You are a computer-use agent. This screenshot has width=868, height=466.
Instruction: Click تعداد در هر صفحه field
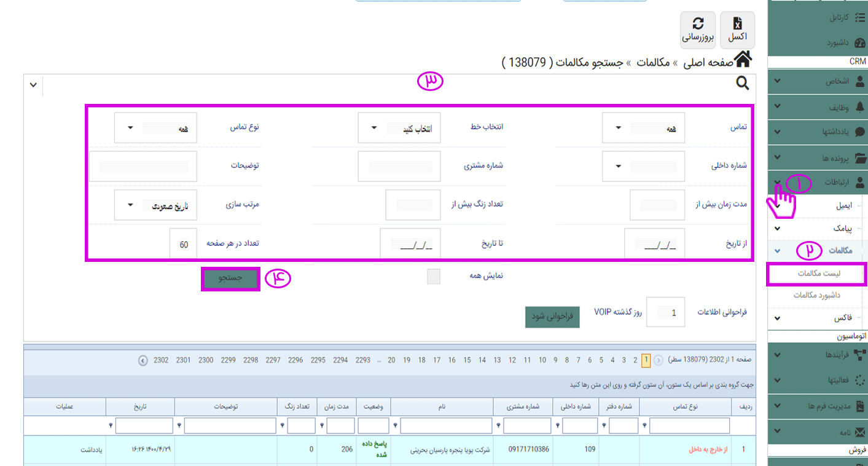tap(183, 243)
